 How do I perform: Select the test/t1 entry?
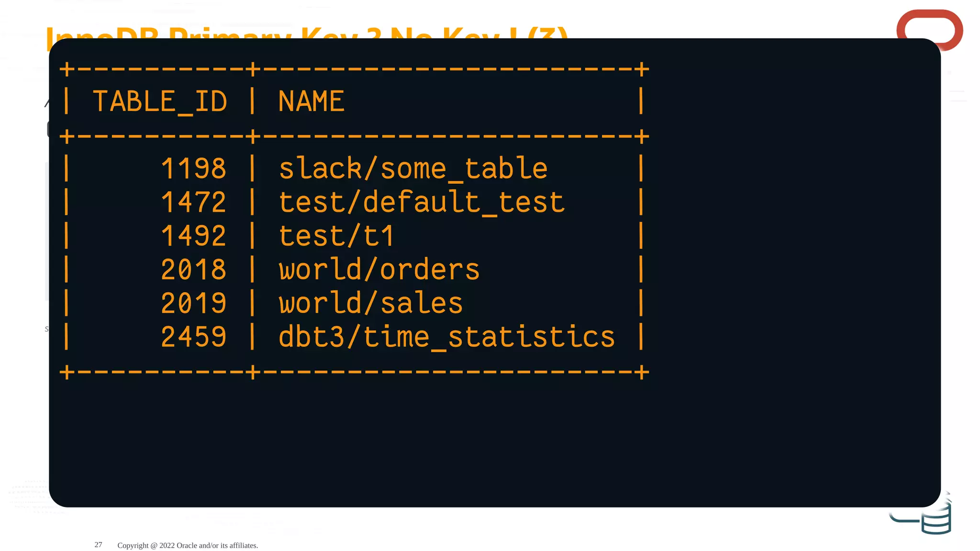[336, 236]
